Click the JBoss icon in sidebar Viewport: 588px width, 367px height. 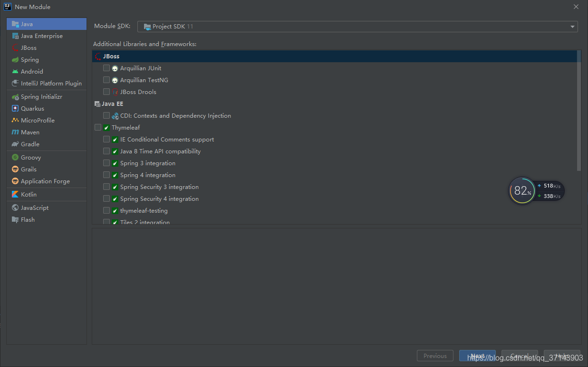[x=15, y=47]
